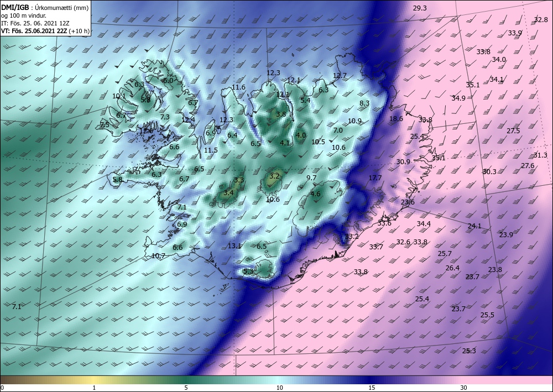The width and height of the screenshot is (553, 392).
Task: Select the value 7.0
Action: [338, 130]
